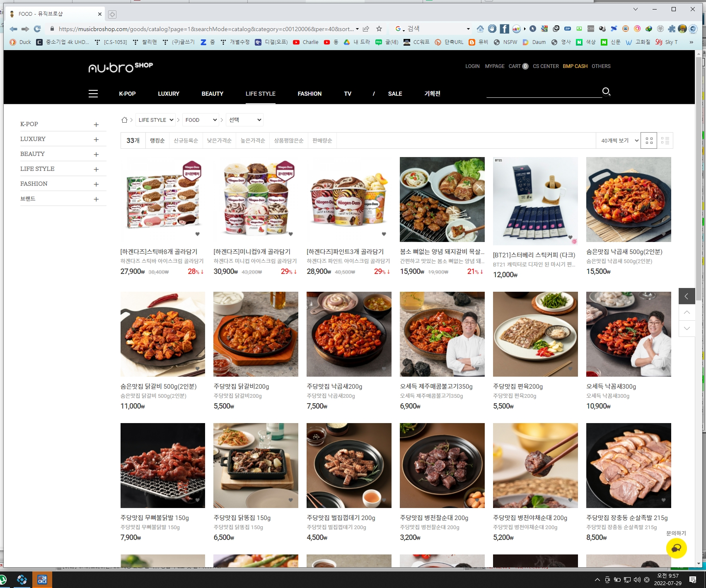
Task: Switch to list view layout
Action: [x=665, y=140]
